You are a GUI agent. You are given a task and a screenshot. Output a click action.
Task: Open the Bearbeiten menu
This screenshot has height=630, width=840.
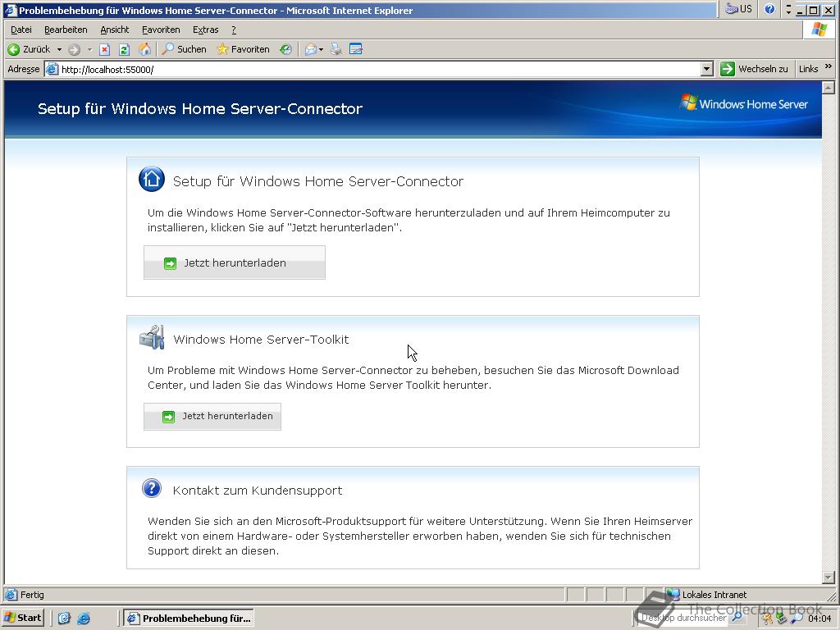pyautogui.click(x=66, y=30)
